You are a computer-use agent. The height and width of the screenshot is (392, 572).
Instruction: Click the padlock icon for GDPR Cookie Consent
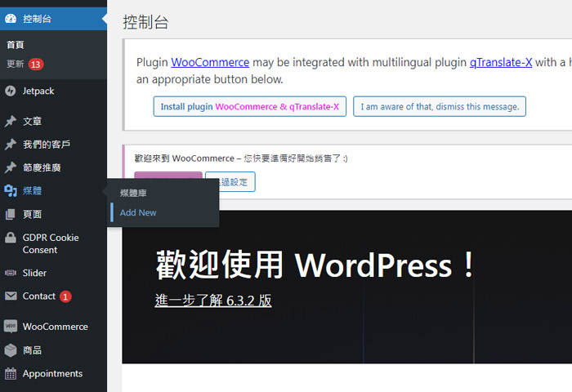point(11,238)
